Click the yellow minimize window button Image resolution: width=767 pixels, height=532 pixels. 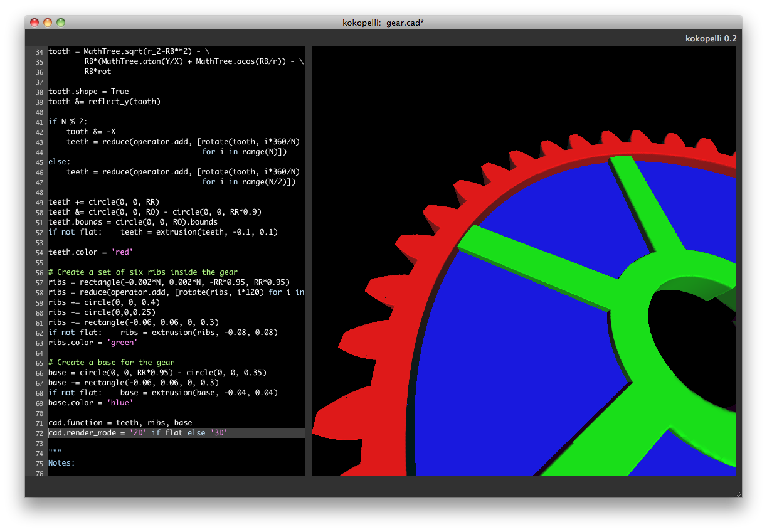[48, 23]
